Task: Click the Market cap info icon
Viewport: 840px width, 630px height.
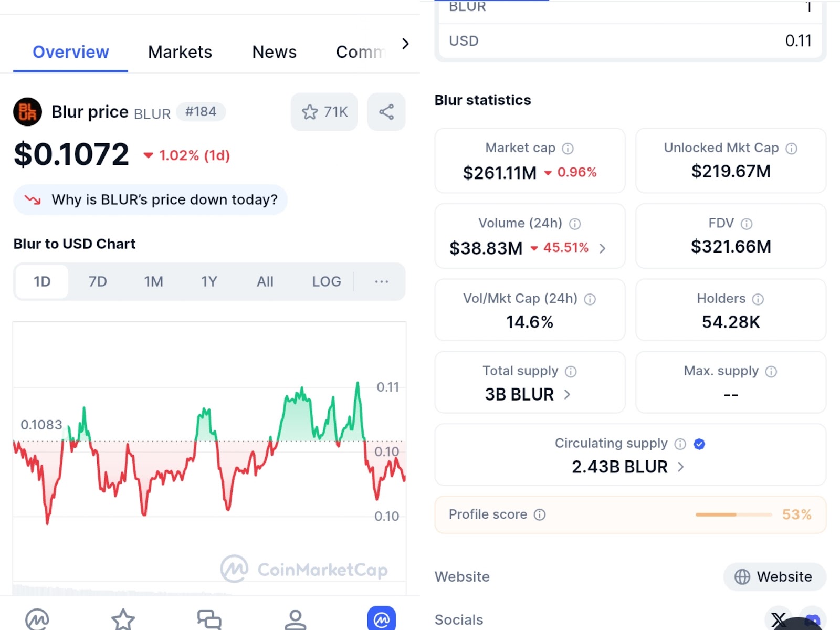Action: pyautogui.click(x=568, y=149)
